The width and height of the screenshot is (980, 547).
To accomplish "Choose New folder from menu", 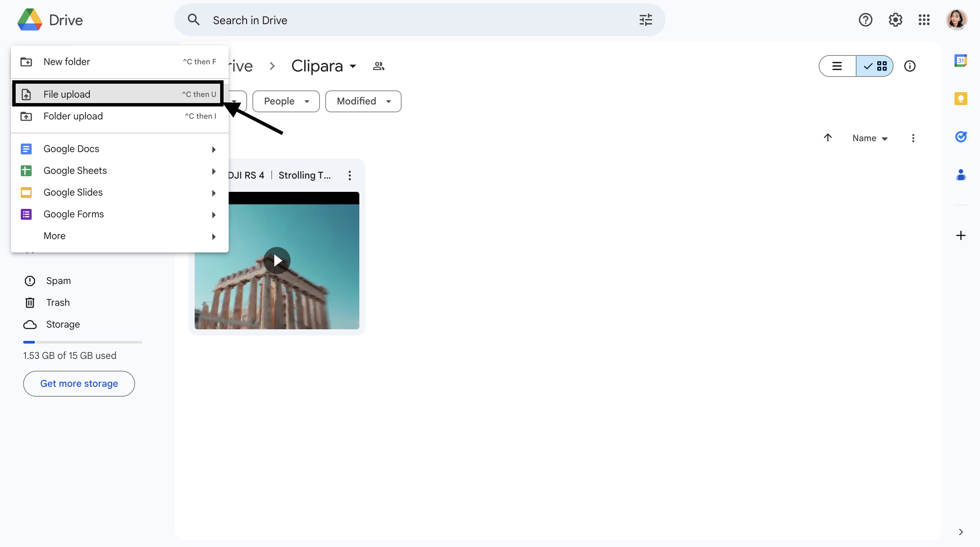I will point(119,62).
